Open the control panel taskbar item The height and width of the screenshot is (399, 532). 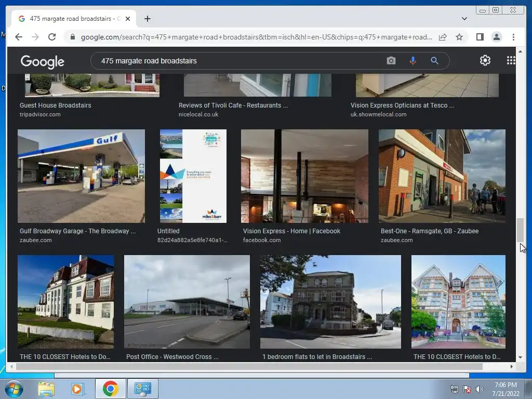point(142,389)
